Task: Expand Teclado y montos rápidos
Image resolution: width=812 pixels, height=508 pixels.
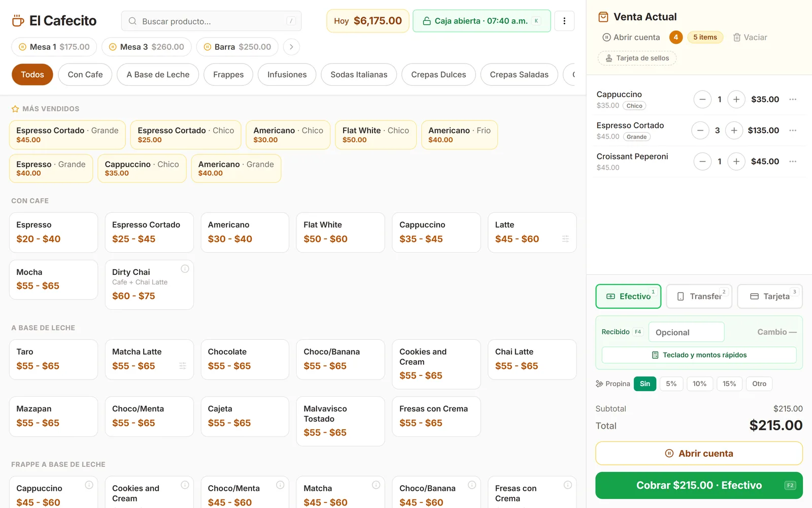Action: click(699, 355)
